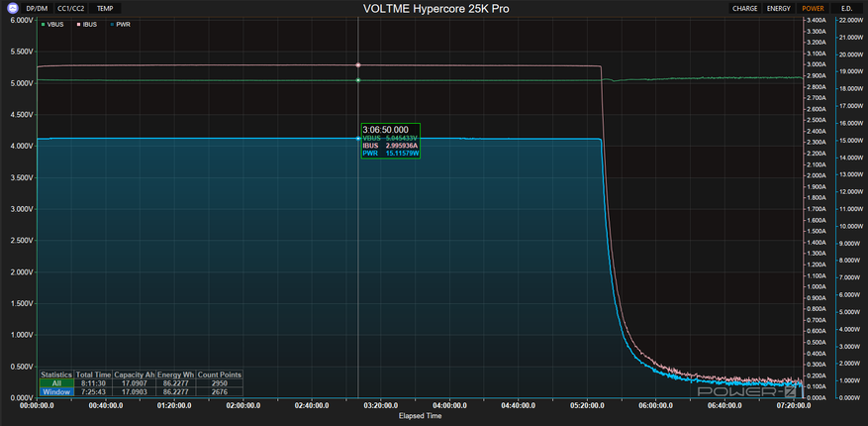The width and height of the screenshot is (868, 426).
Task: Click the Statistics header cell
Action: [56, 375]
